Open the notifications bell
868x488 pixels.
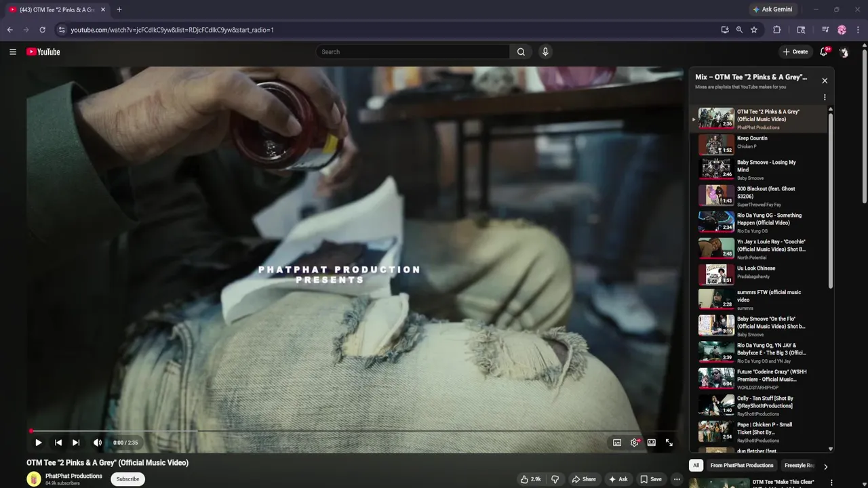(x=824, y=52)
